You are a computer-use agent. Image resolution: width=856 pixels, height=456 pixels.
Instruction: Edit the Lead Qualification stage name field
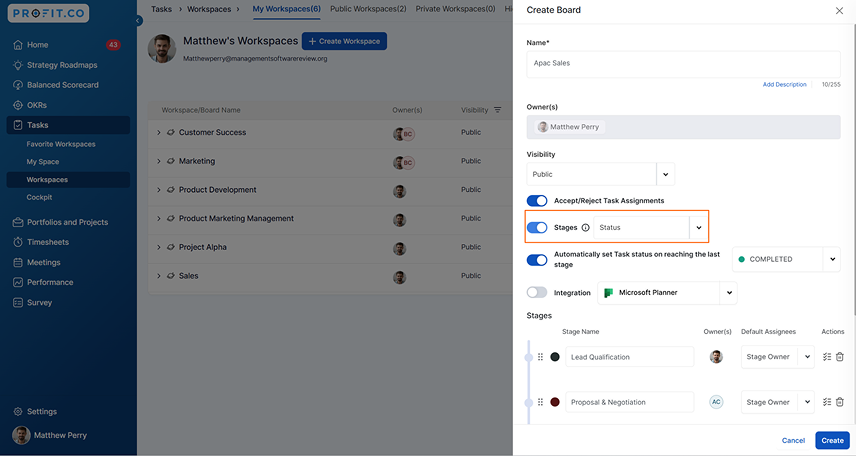tap(629, 357)
